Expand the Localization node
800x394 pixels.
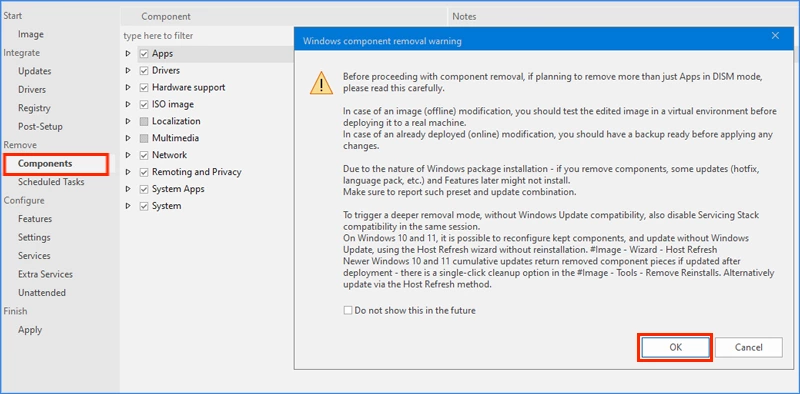(x=128, y=121)
